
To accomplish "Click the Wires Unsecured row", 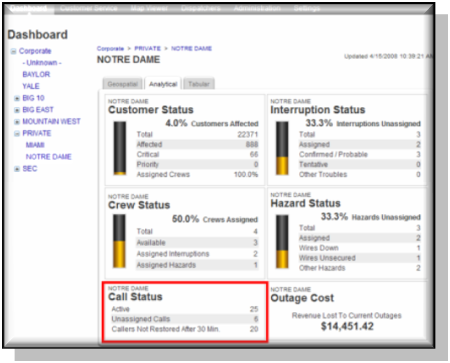I will tap(360, 258).
